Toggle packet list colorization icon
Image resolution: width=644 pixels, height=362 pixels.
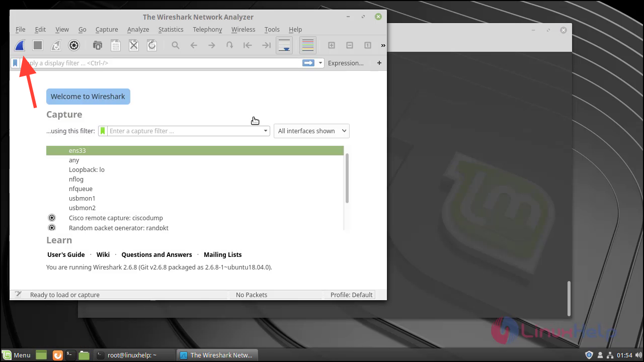[307, 45]
